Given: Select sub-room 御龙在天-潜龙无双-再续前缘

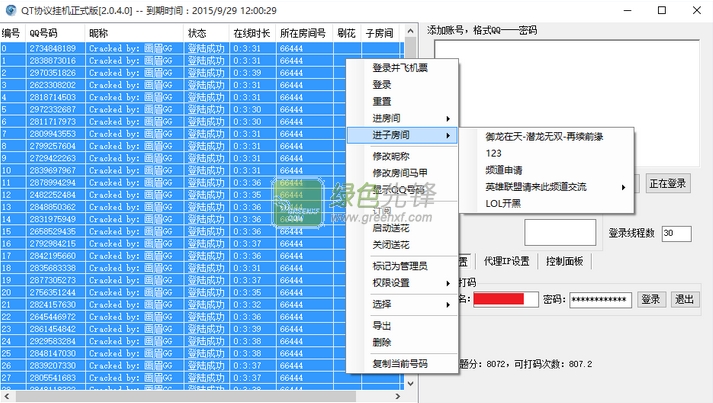Looking at the screenshot, I should [x=546, y=136].
